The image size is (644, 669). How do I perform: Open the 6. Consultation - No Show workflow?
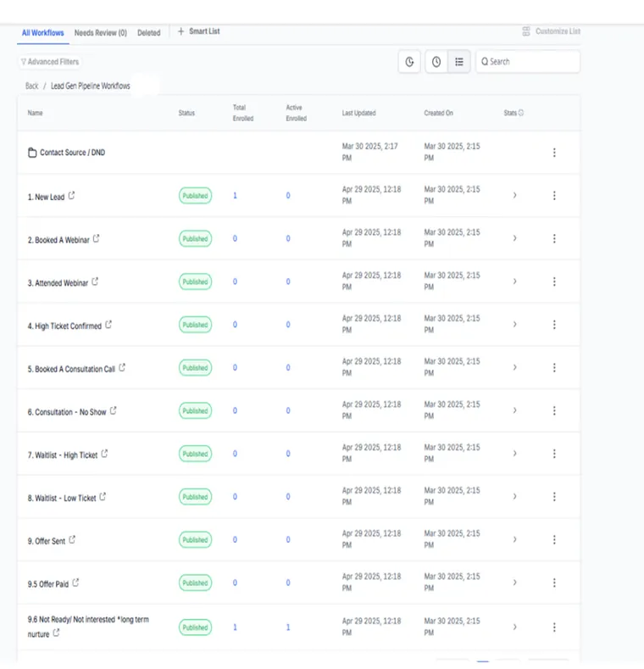pyautogui.click(x=67, y=412)
